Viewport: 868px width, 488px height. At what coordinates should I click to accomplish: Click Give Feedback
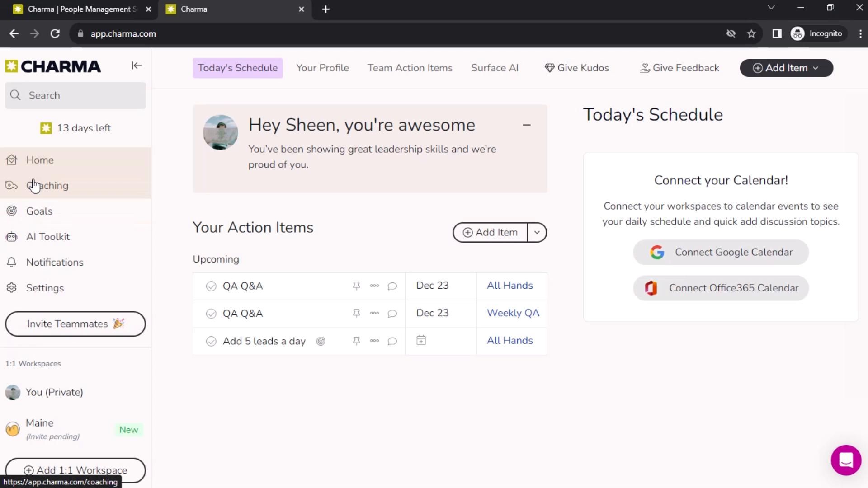[679, 68]
